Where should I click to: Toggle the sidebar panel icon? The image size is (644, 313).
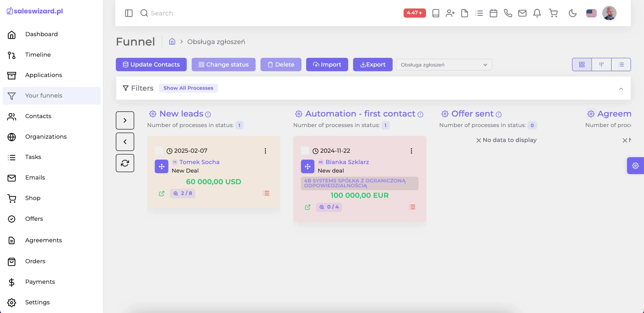pos(129,13)
